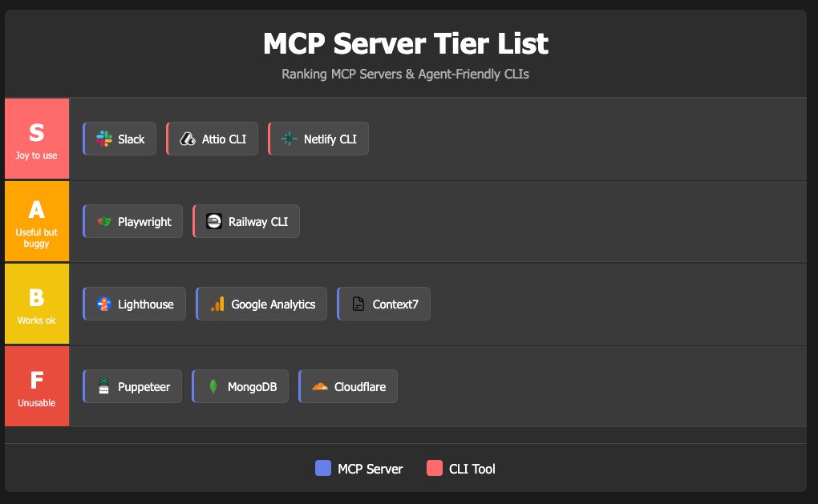Click the S tier letter
Screen dimensions: 818x504
click(x=37, y=132)
